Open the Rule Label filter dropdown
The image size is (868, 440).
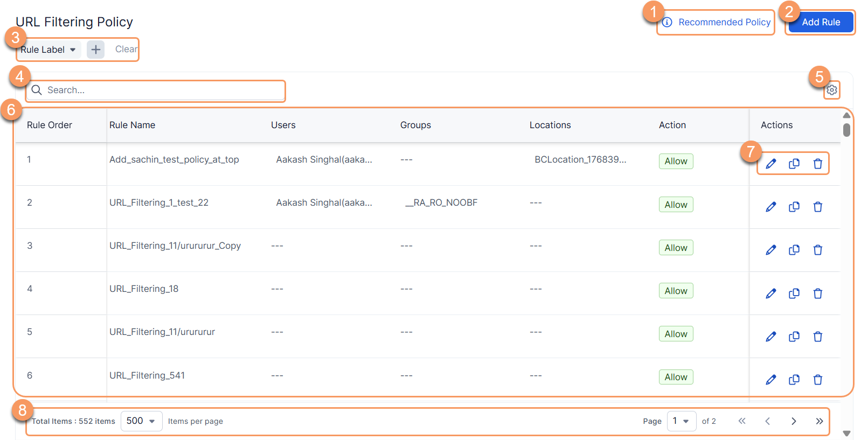click(x=48, y=50)
